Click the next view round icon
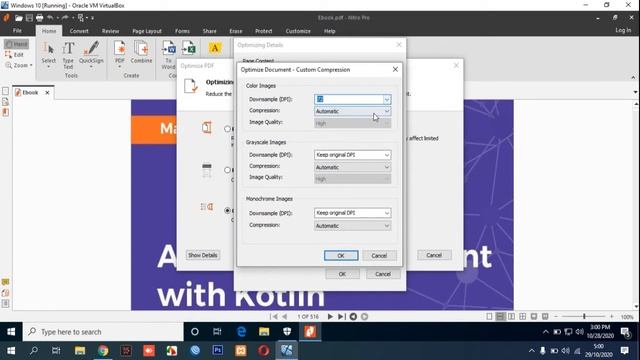The image size is (640, 360). pos(364,316)
